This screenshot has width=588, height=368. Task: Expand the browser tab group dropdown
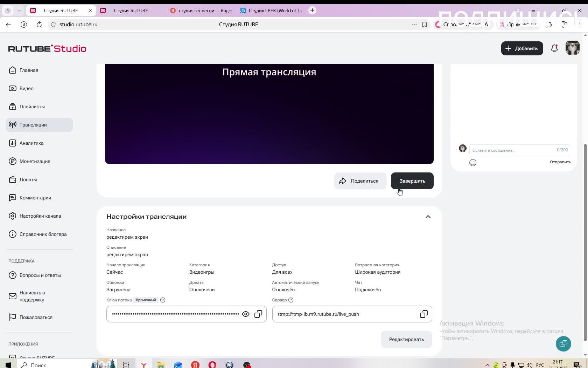point(19,11)
